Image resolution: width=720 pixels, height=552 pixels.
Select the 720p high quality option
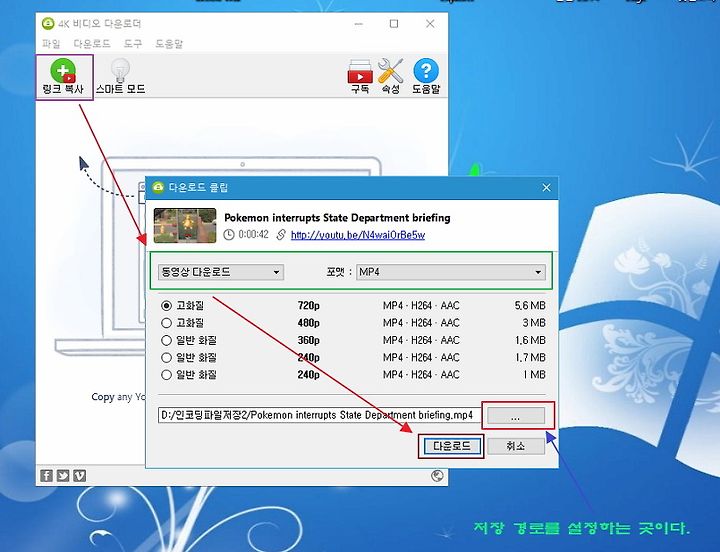(166, 305)
